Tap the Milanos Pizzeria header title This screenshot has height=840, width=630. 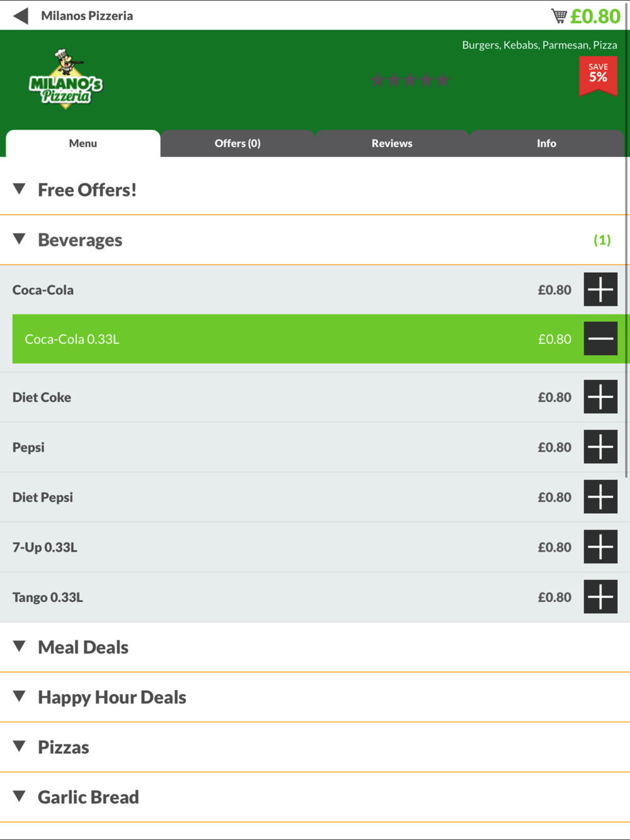tap(87, 16)
